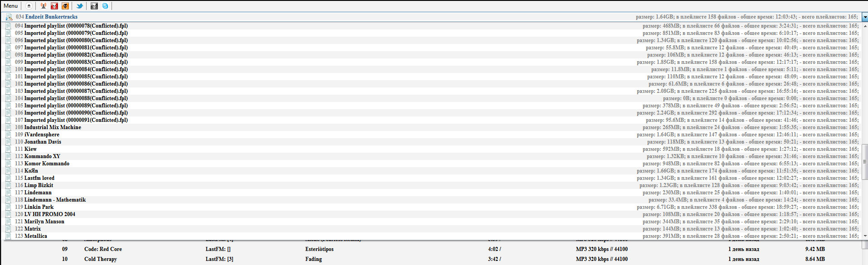Open the Menu button

(11, 6)
